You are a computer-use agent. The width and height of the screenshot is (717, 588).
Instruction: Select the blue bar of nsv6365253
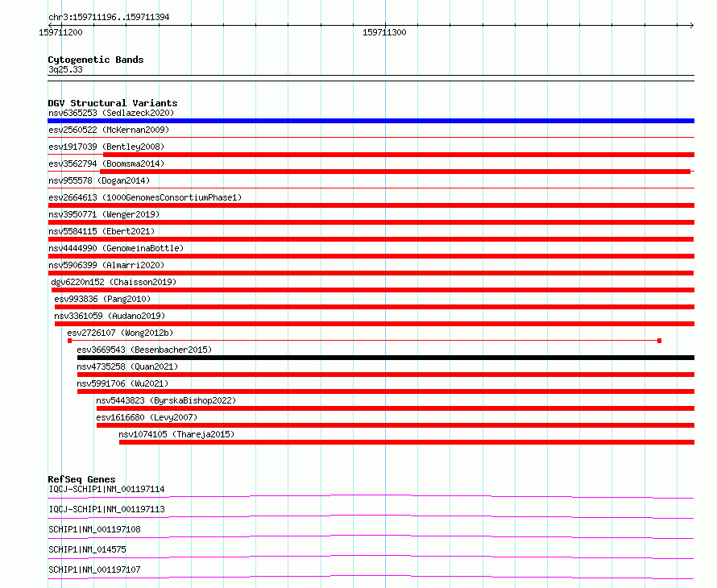[x=371, y=121]
